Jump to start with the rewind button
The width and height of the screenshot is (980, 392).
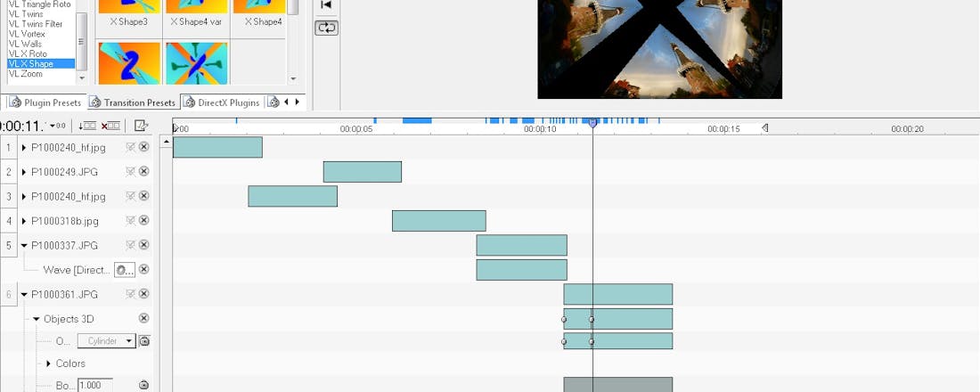[x=325, y=5]
